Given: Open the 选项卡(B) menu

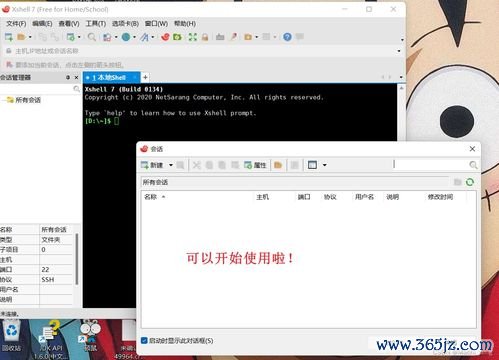Looking at the screenshot, I should pos(125,24).
